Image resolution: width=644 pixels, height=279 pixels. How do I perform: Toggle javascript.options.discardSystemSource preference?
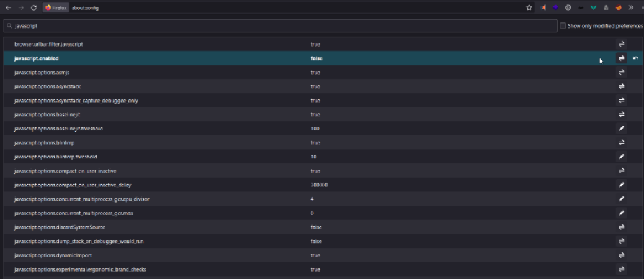(x=622, y=227)
